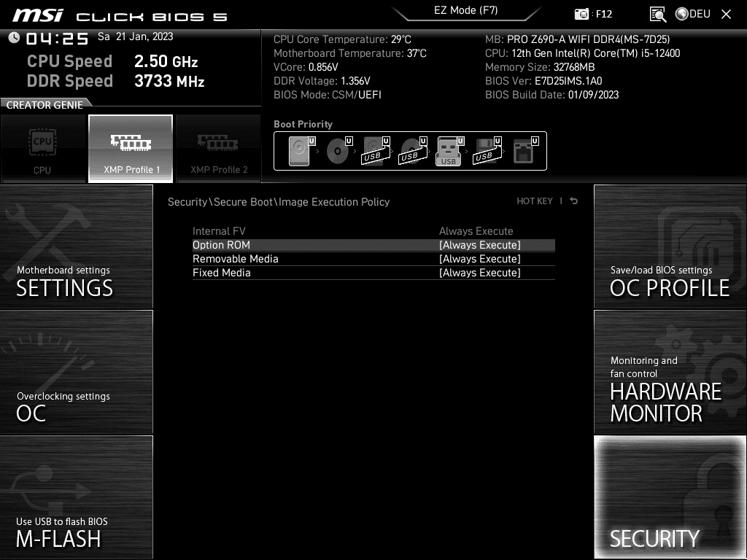Viewport: 747px width, 560px height.
Task: Open the Fixed Media policy dropdown
Action: tap(480, 273)
